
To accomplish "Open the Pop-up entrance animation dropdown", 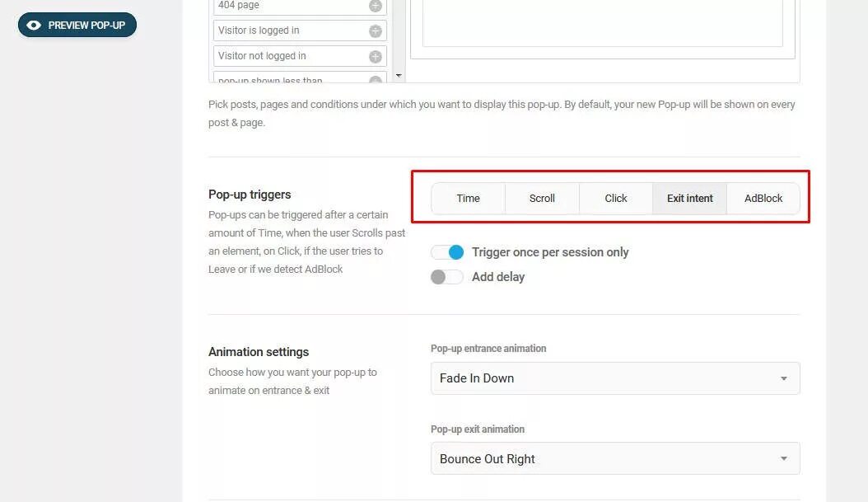I will (x=615, y=378).
